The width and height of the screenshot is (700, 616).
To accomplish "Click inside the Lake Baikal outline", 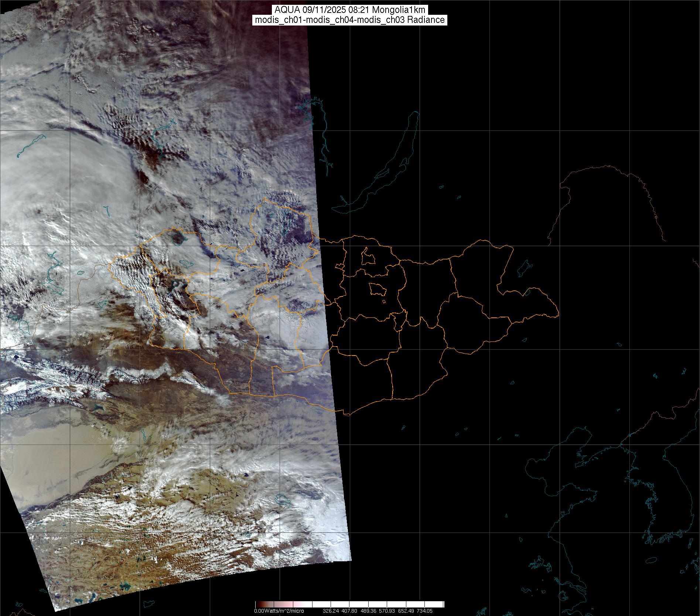I will (x=384, y=166).
